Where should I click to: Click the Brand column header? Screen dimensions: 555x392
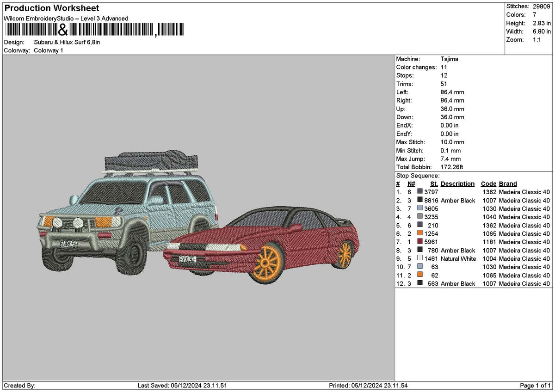coord(508,184)
